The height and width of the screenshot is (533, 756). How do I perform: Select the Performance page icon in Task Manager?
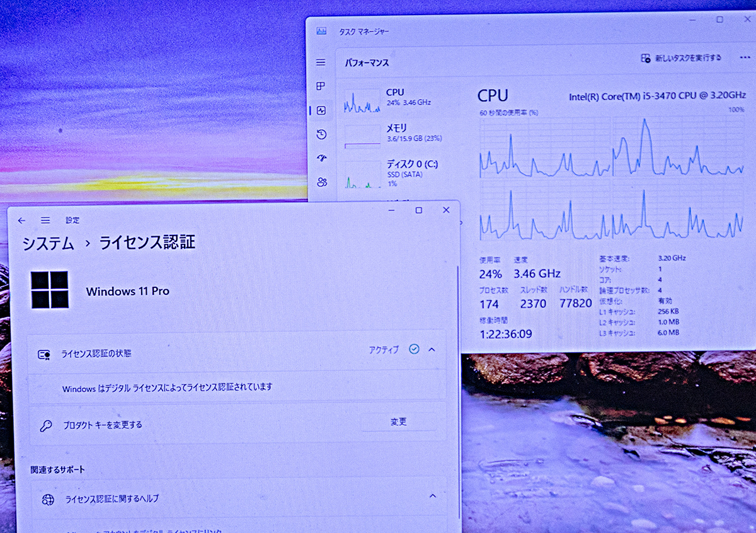coord(321,110)
